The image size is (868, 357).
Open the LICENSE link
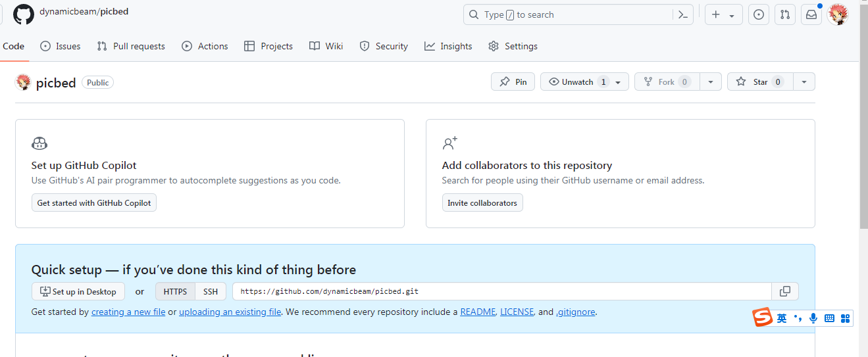517,312
